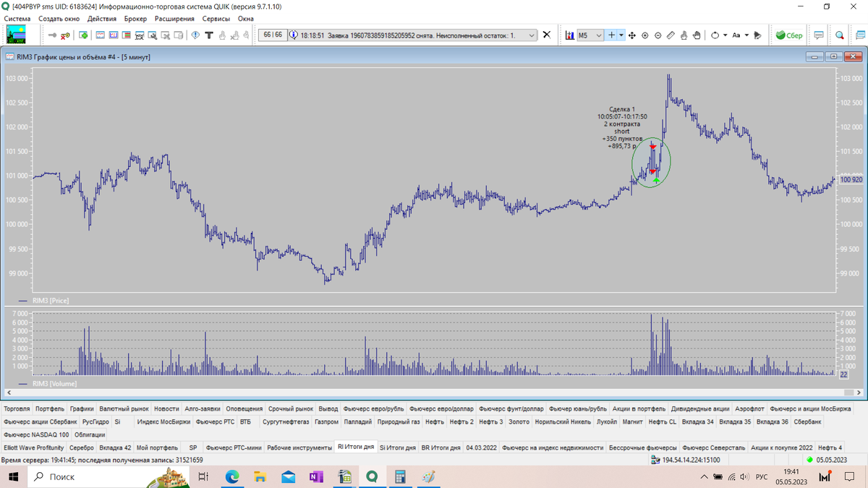The height and width of the screenshot is (488, 868).
Task: Open the Calculator app from taskbar
Action: 399,477
